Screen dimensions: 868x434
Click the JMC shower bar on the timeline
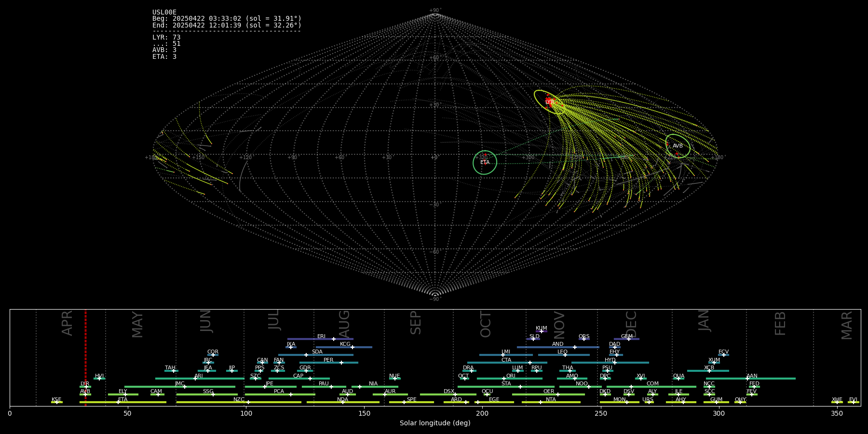coord(180,386)
